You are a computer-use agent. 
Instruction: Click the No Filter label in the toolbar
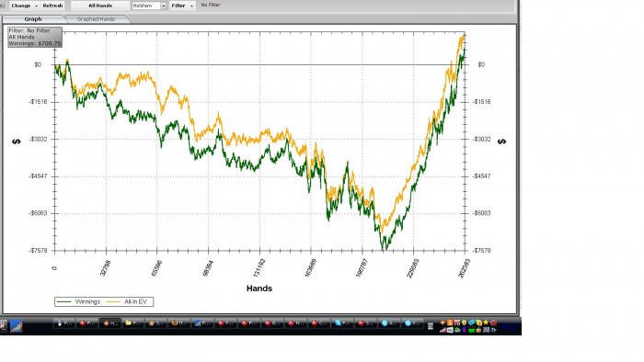point(211,5)
